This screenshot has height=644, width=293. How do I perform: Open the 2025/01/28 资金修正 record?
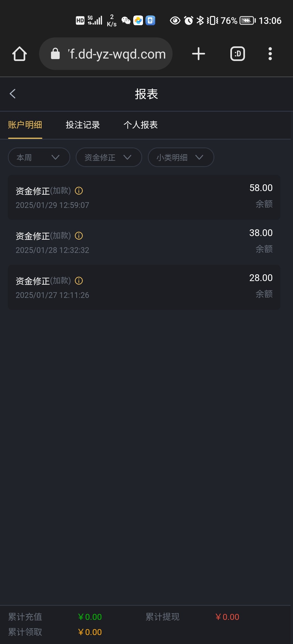(x=144, y=242)
